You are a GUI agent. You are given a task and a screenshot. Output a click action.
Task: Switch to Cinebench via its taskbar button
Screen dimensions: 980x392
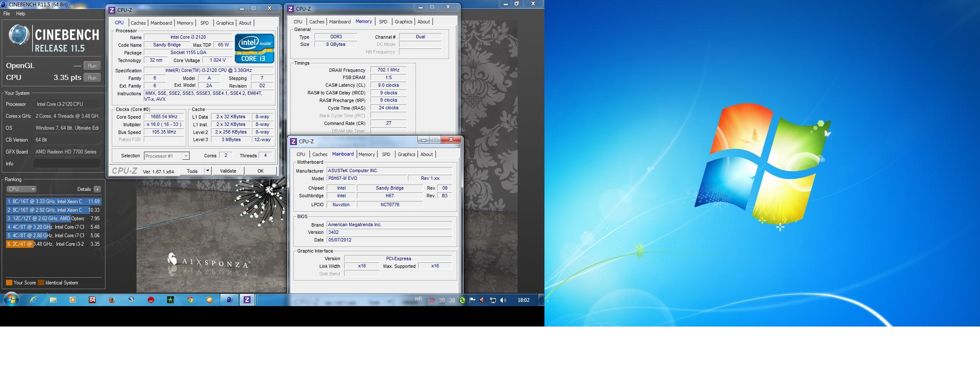click(x=229, y=300)
